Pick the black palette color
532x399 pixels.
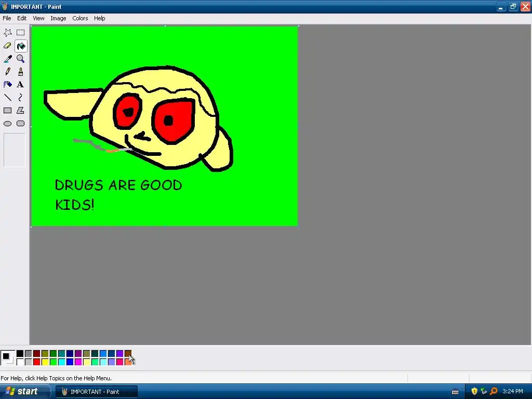[20, 354]
